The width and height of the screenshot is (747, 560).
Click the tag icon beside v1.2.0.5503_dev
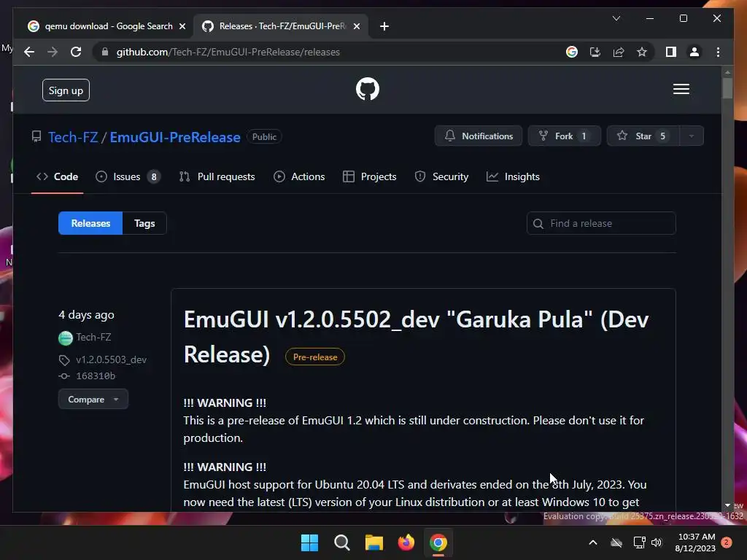coord(64,360)
